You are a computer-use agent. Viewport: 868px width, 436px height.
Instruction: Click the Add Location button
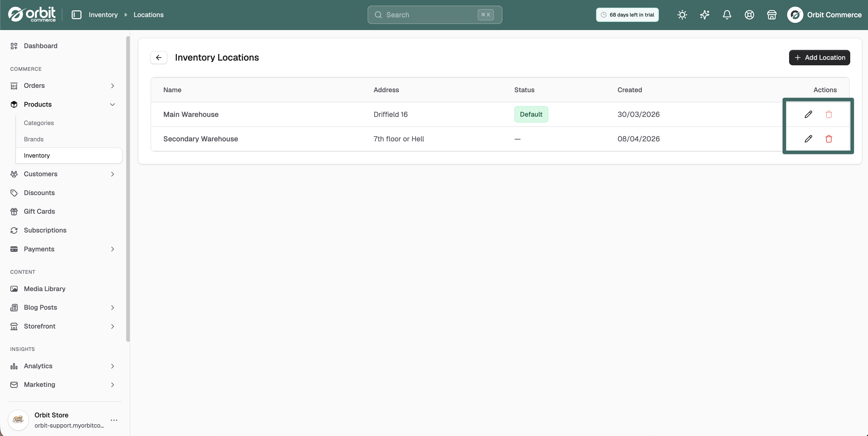pos(819,58)
